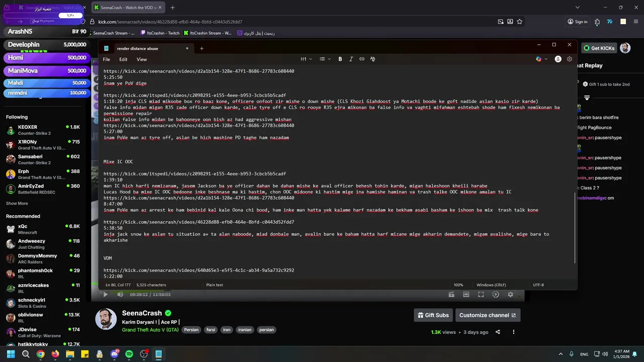This screenshot has height=362, width=644.
Task: Open the H1 heading dropdown
Action: coord(306,59)
